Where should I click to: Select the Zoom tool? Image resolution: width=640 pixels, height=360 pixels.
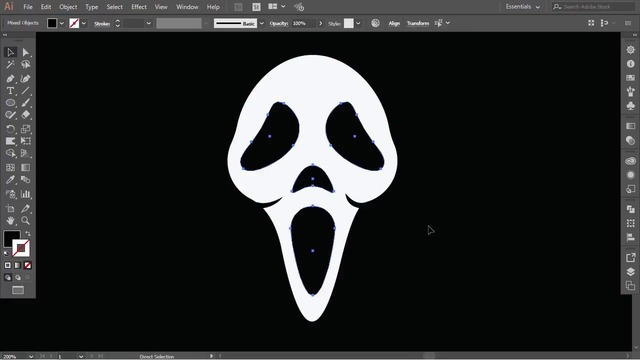[25, 221]
